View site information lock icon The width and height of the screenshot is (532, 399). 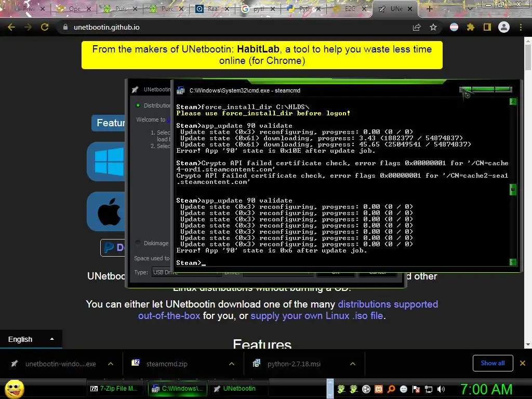point(65,27)
